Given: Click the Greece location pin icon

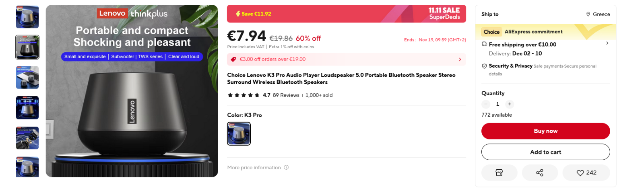Looking at the screenshot, I should [x=588, y=14].
